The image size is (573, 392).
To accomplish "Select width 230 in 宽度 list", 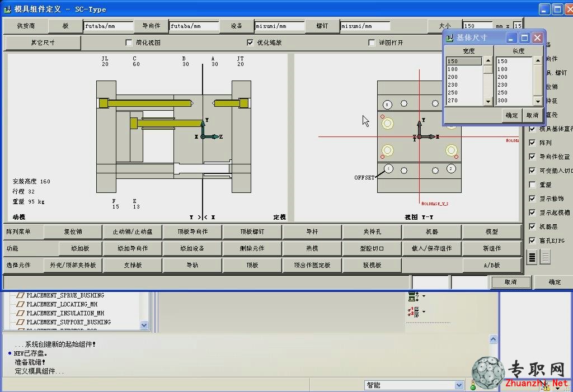I will point(463,85).
